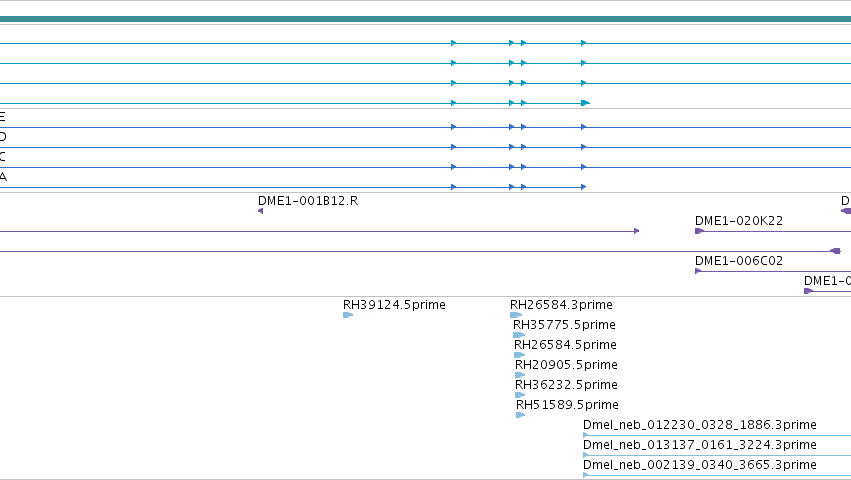The width and height of the screenshot is (851, 480).
Task: Select Dmel_neb_012230_0328_1886.3prime label
Action: [x=700, y=425]
